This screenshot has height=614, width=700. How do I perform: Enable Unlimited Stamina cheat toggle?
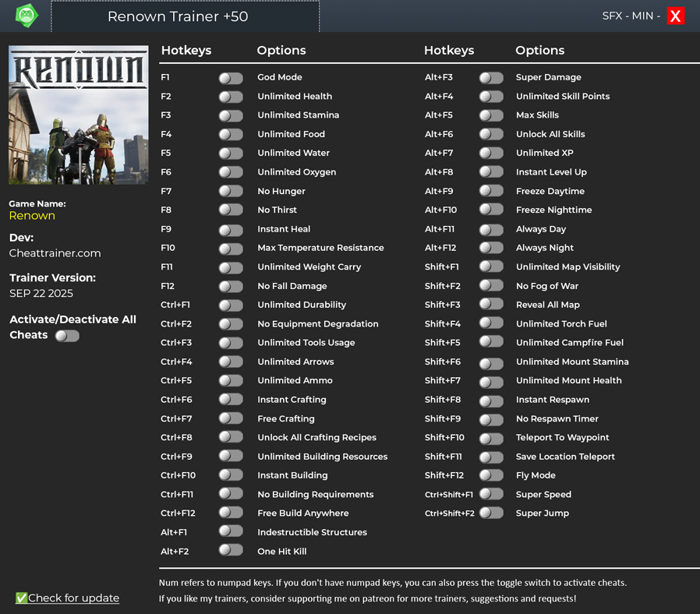pyautogui.click(x=231, y=115)
